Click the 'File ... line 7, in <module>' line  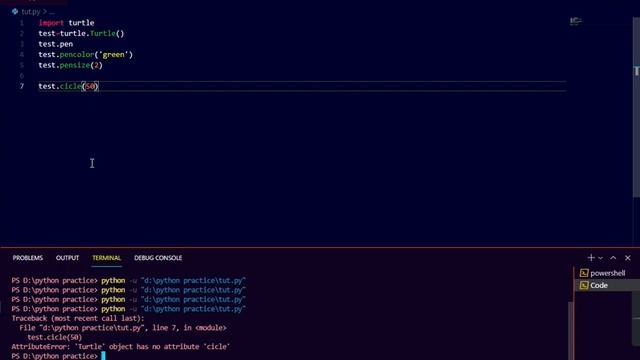122,328
